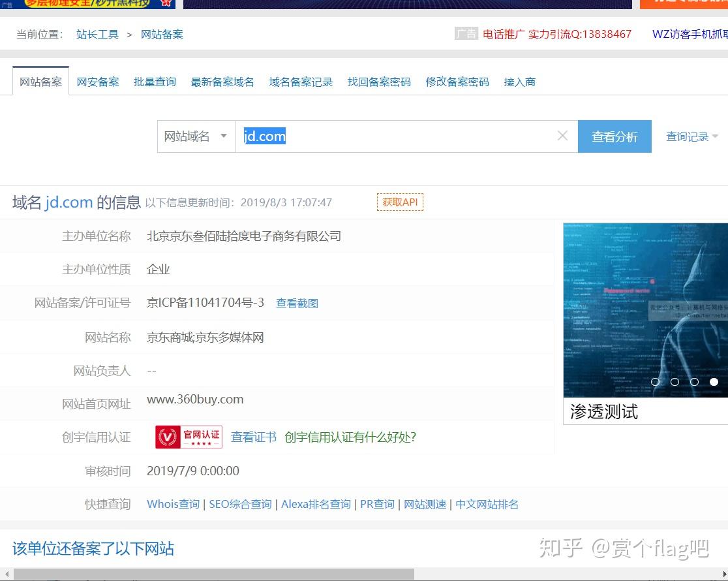The height and width of the screenshot is (581, 728).
Task: Click the top banner advertisement
Action: pyautogui.click(x=408, y=4)
